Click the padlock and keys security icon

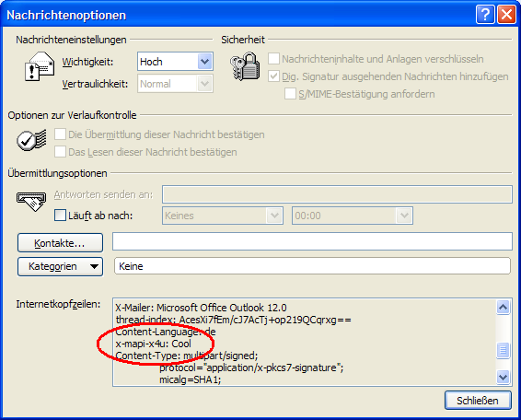[245, 66]
